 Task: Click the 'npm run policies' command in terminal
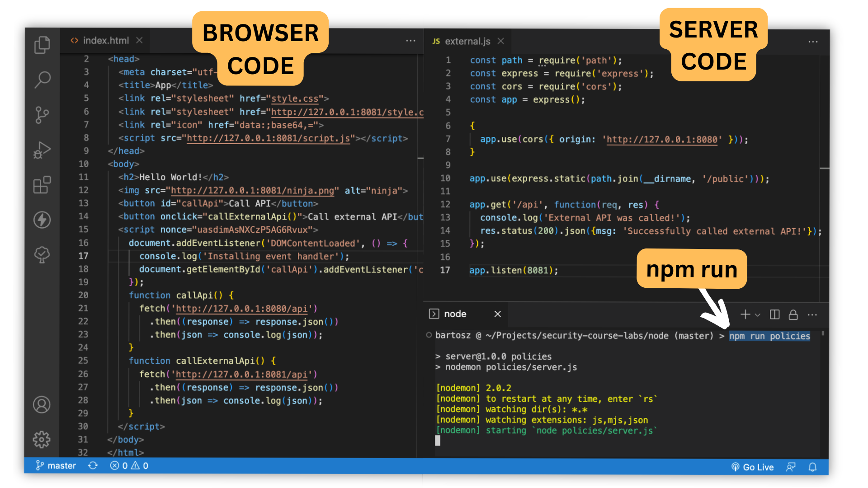[x=769, y=336]
